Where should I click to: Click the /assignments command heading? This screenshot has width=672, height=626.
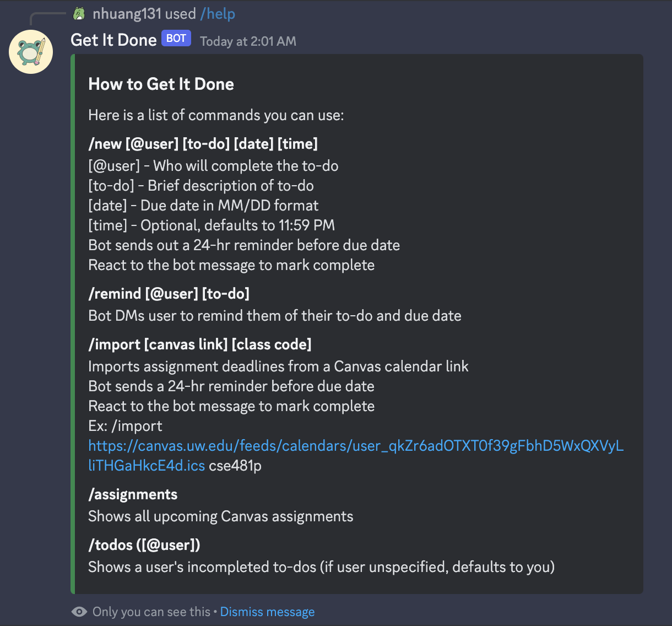pyautogui.click(x=133, y=494)
